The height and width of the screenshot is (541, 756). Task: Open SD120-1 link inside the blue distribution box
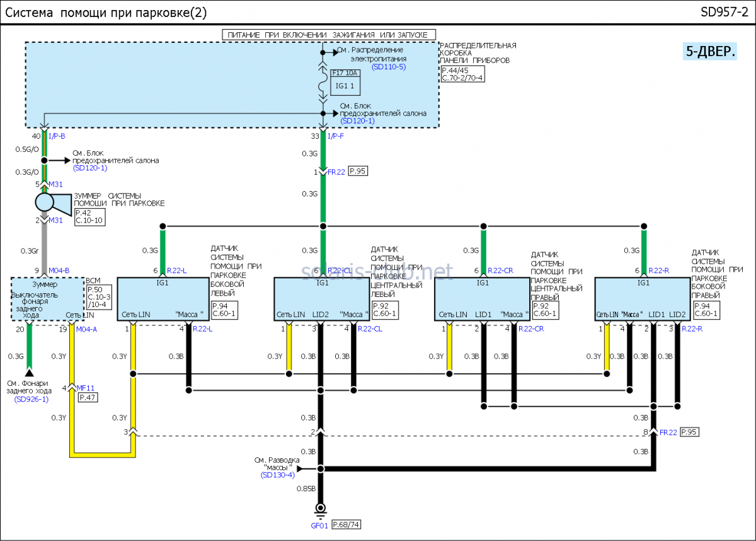357,120
